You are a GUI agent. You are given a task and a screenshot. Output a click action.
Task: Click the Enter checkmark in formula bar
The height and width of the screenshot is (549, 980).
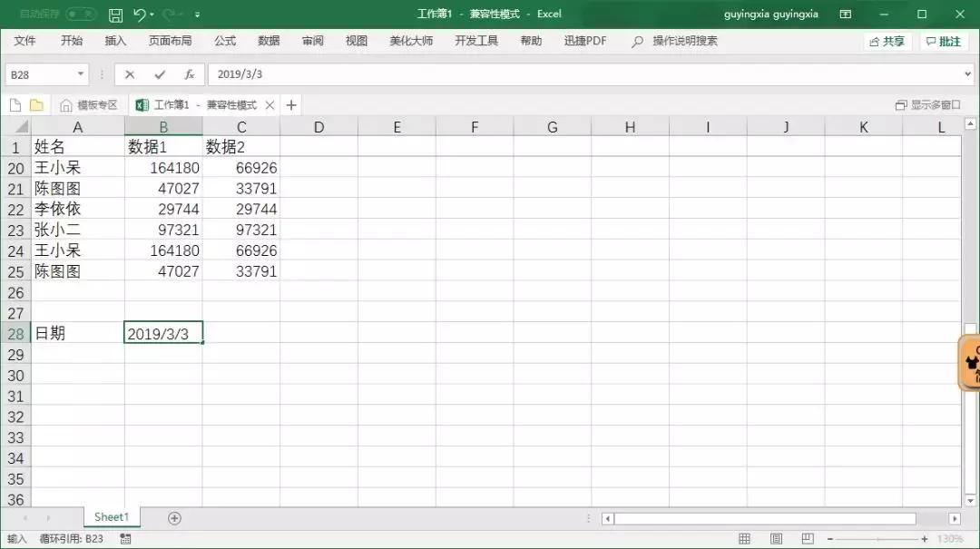click(162, 74)
